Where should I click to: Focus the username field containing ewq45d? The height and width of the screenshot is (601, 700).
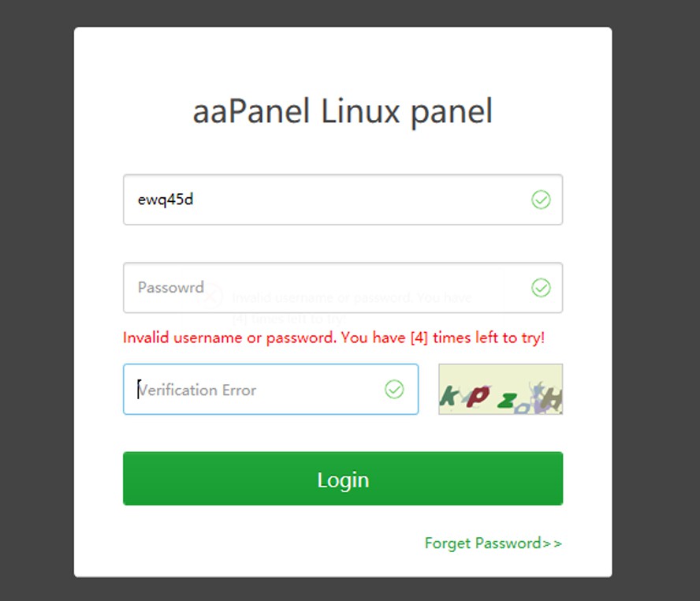(x=323, y=200)
